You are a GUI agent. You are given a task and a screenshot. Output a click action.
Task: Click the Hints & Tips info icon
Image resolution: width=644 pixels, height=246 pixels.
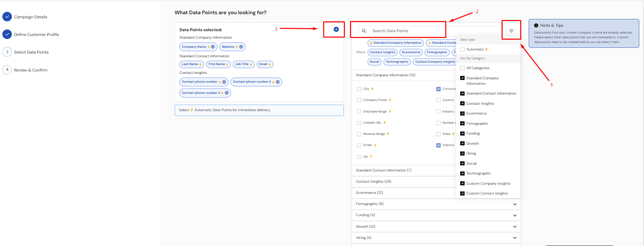[536, 25]
